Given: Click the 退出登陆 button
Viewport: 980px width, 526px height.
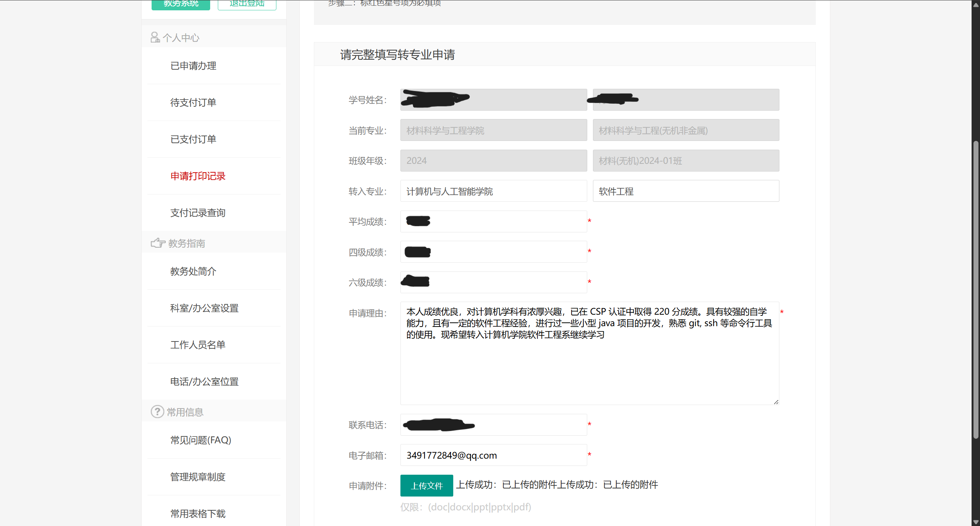Looking at the screenshot, I should coord(247,4).
